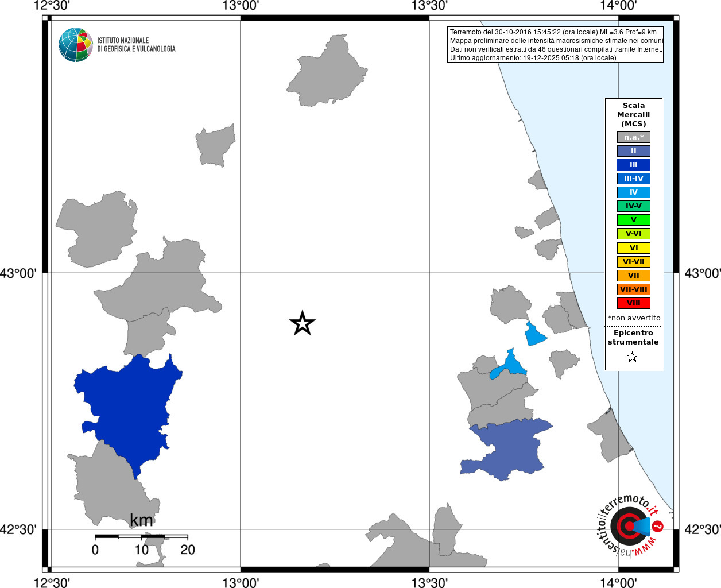Click the 'Ultimo aggiornamento' line
This screenshot has width=721, height=588.
click(x=533, y=58)
